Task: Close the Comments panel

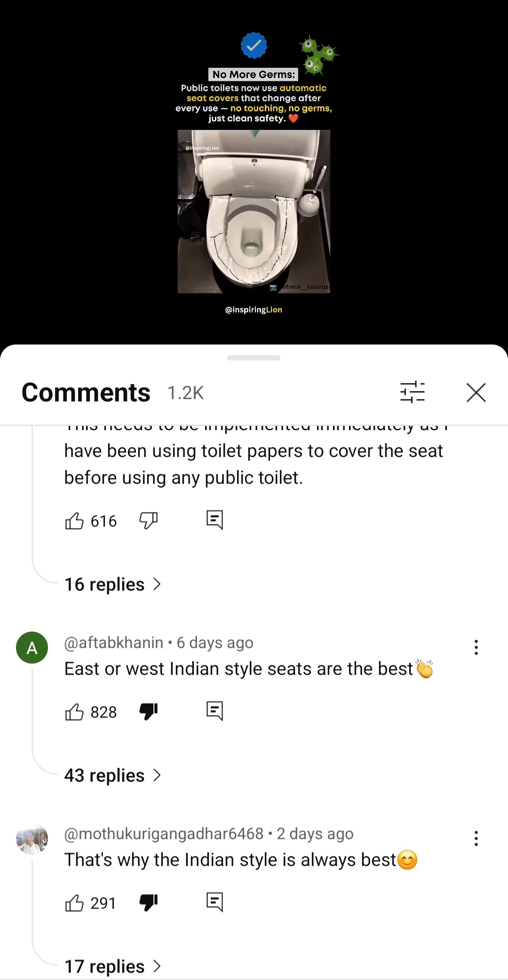Action: pyautogui.click(x=476, y=392)
